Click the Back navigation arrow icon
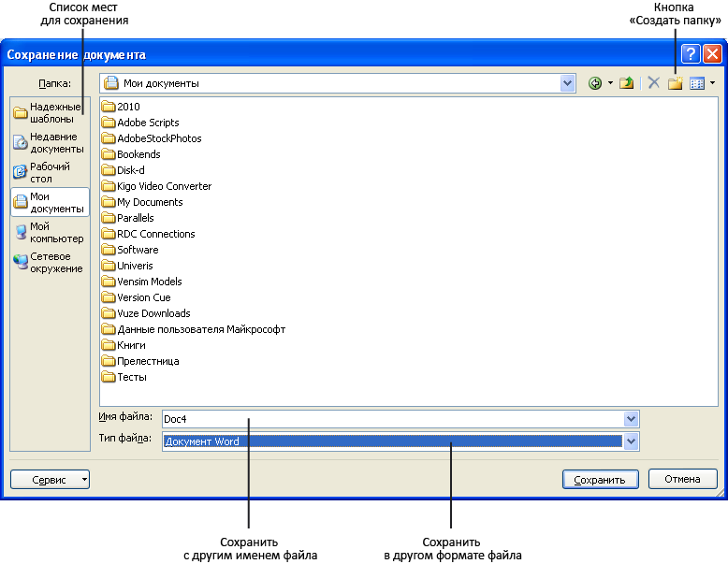This screenshot has width=728, height=564. [595, 83]
